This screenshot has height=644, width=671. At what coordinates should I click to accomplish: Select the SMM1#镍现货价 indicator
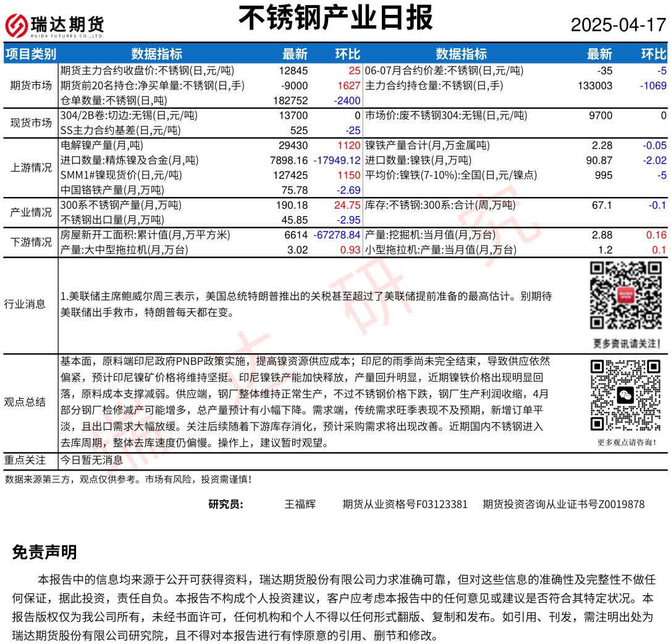(121, 175)
